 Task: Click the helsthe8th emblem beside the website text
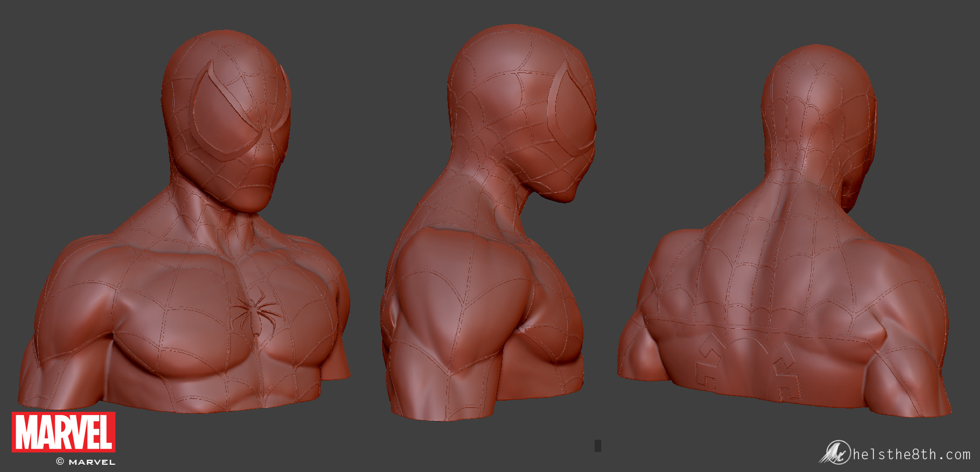click(834, 452)
